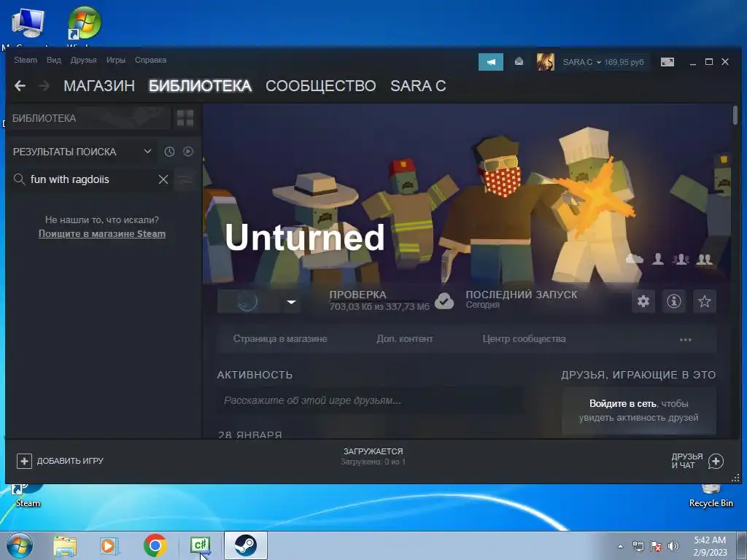The height and width of the screenshot is (560, 747).
Task: Open Unturned game info icon
Action: (x=673, y=301)
